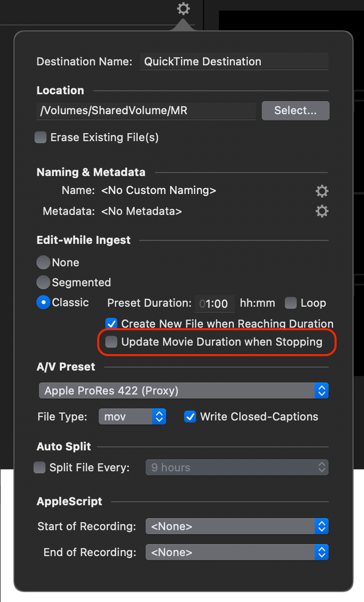Open the Apple ProRes 422 (Proxy) preset dropdown
Viewport: 364px width, 602px height.
[x=183, y=391]
